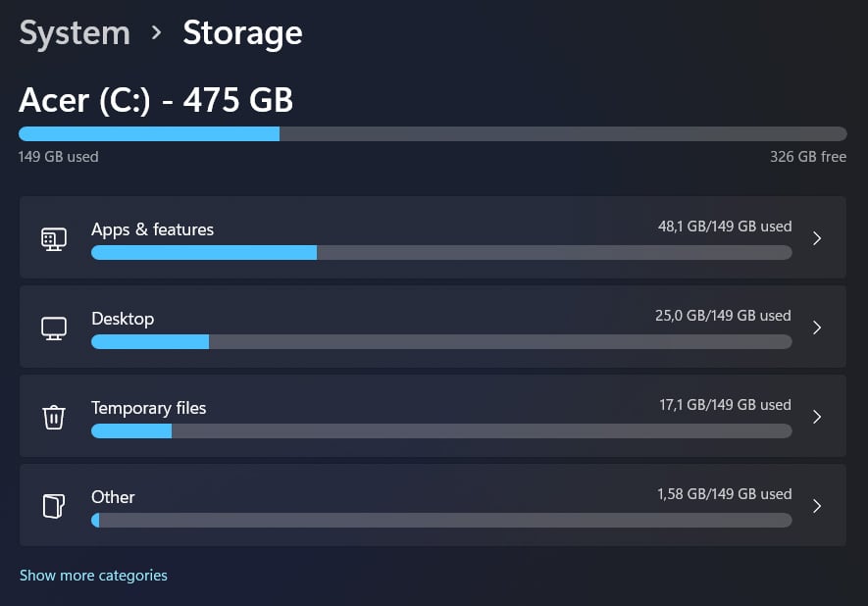Click the breadcrumb separator arrow after System
The width and height of the screenshot is (868, 606).
point(157,32)
